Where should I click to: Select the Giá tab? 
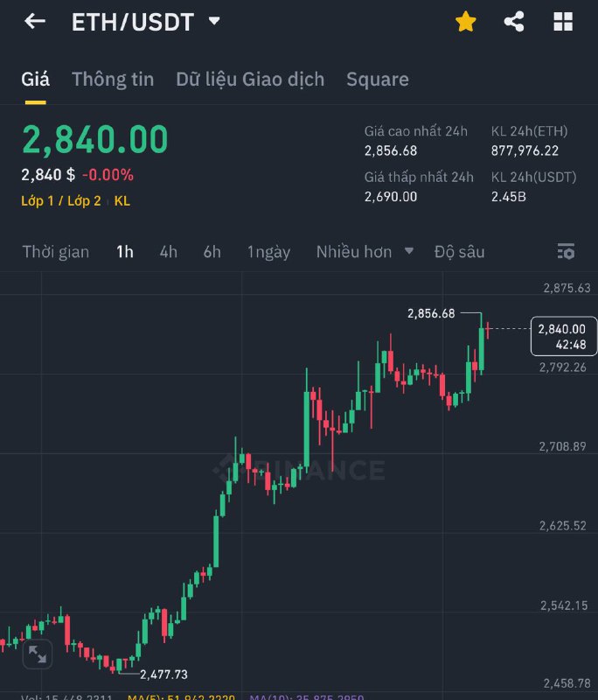(x=36, y=80)
